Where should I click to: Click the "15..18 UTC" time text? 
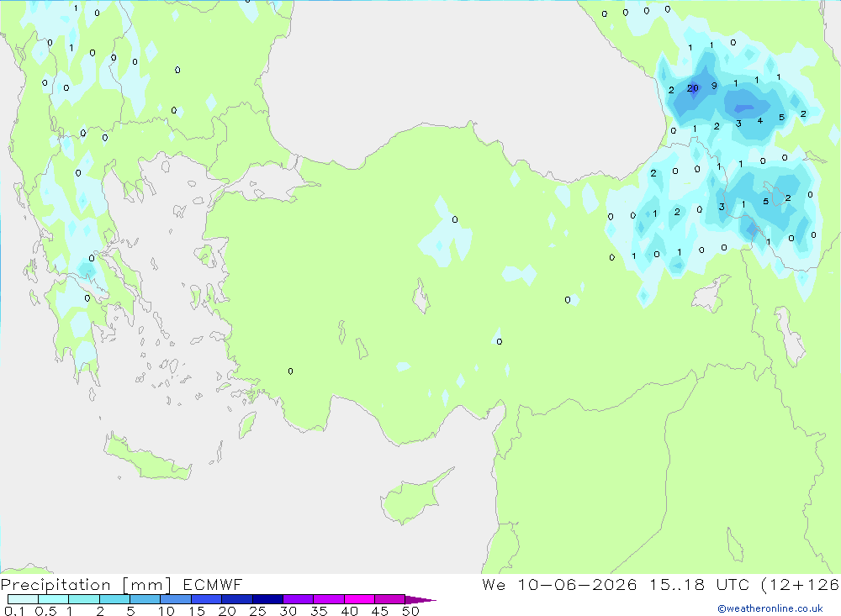tap(699, 584)
